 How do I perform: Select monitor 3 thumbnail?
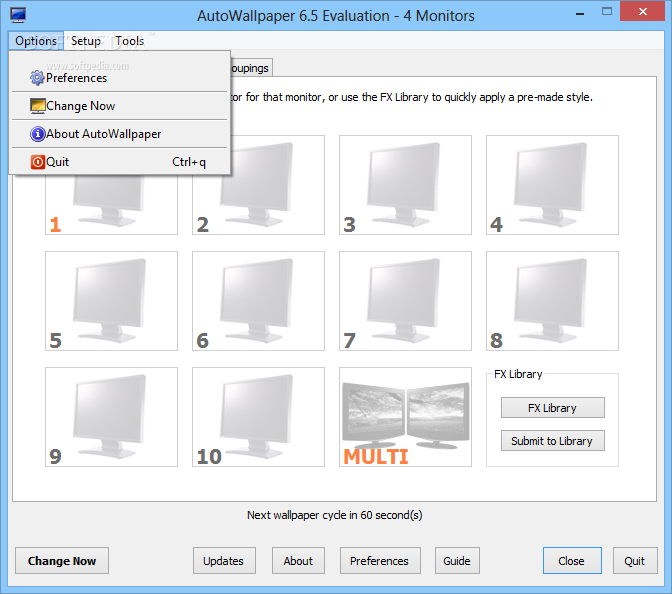(x=405, y=185)
